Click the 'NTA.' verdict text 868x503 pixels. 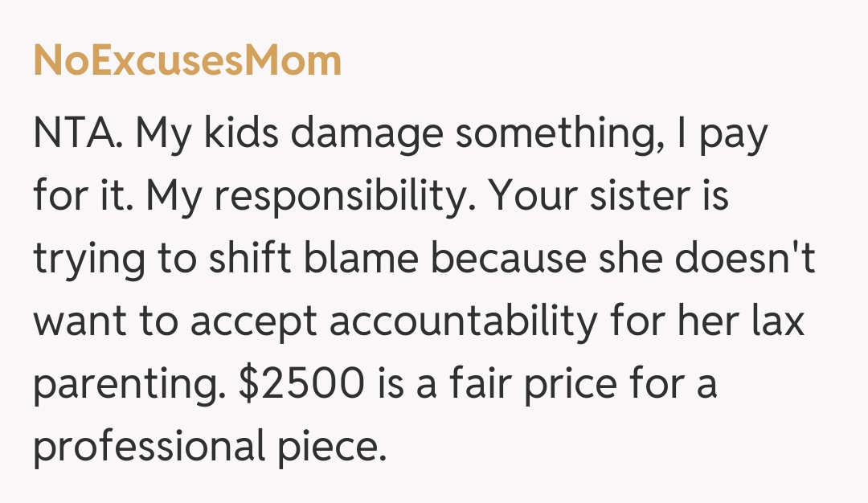(77, 133)
